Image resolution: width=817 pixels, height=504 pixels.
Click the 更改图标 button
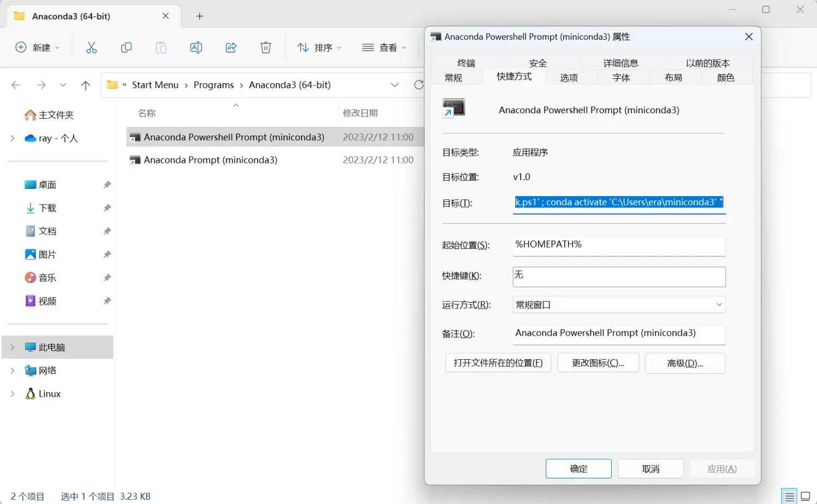[598, 362]
